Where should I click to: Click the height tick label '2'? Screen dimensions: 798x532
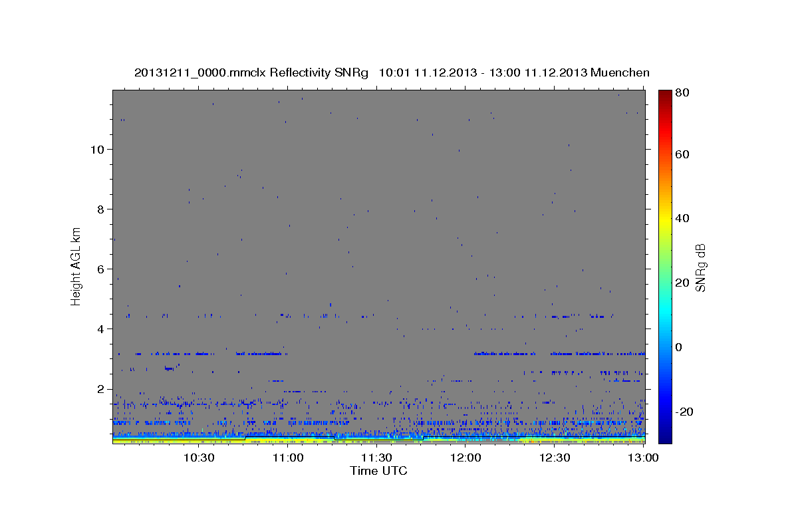(101, 388)
